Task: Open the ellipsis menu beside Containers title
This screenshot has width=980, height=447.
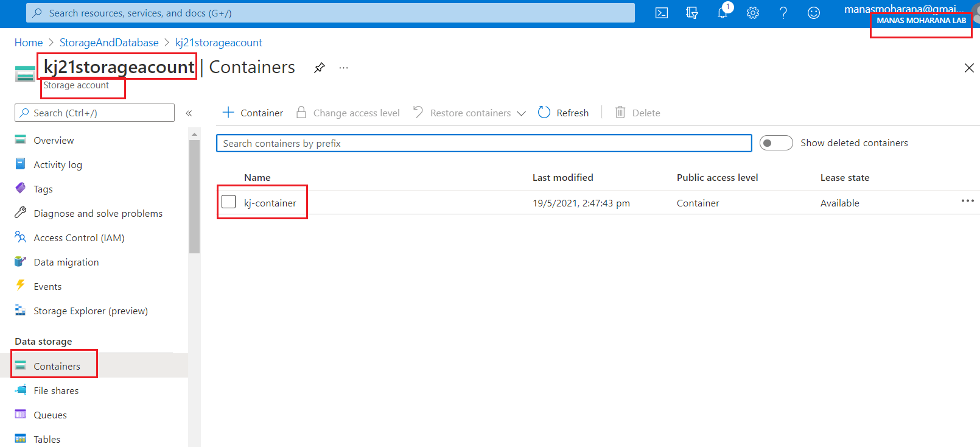Action: click(x=344, y=68)
